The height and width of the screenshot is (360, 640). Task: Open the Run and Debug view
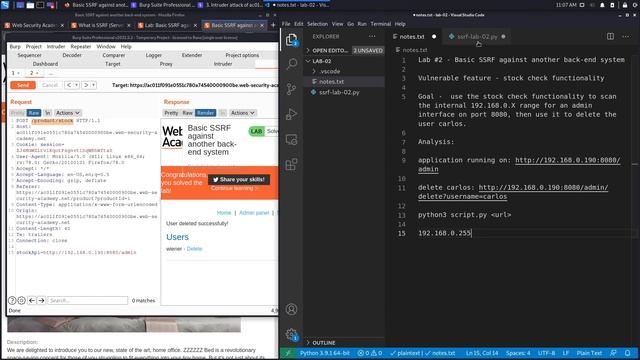[291, 114]
